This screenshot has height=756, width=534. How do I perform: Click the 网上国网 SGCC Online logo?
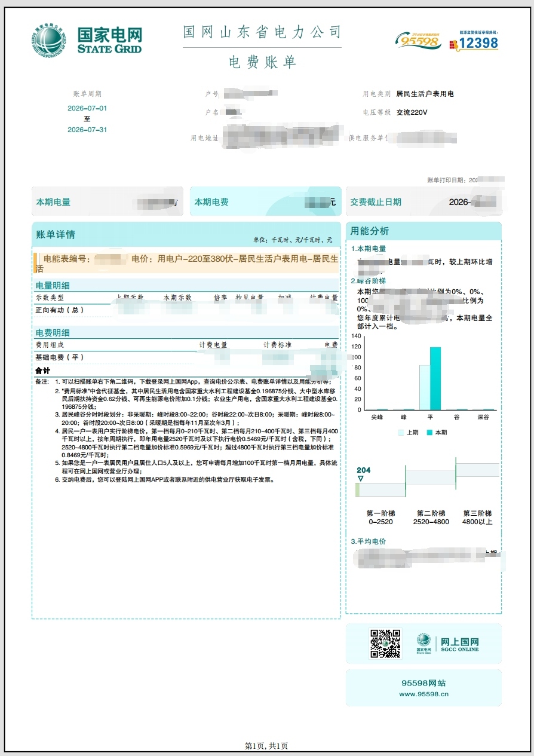pyautogui.click(x=448, y=643)
